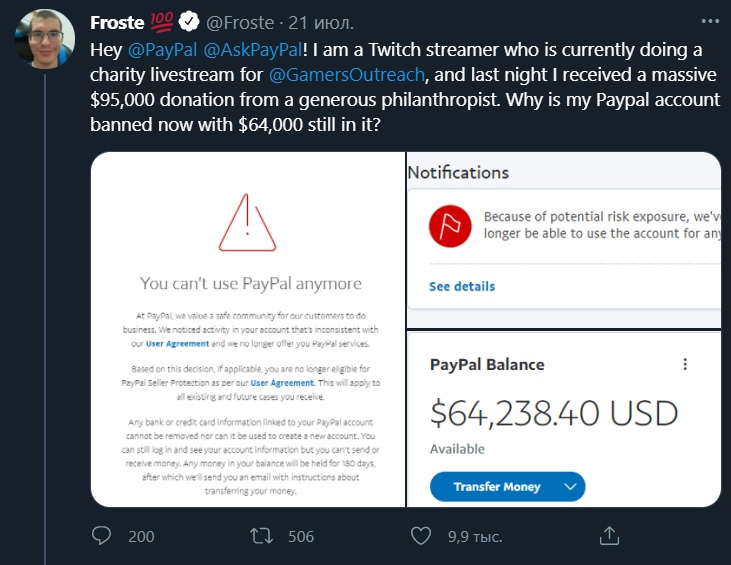Click the red flag notification icon
Image resolution: width=731 pixels, height=565 pixels.
(x=450, y=226)
